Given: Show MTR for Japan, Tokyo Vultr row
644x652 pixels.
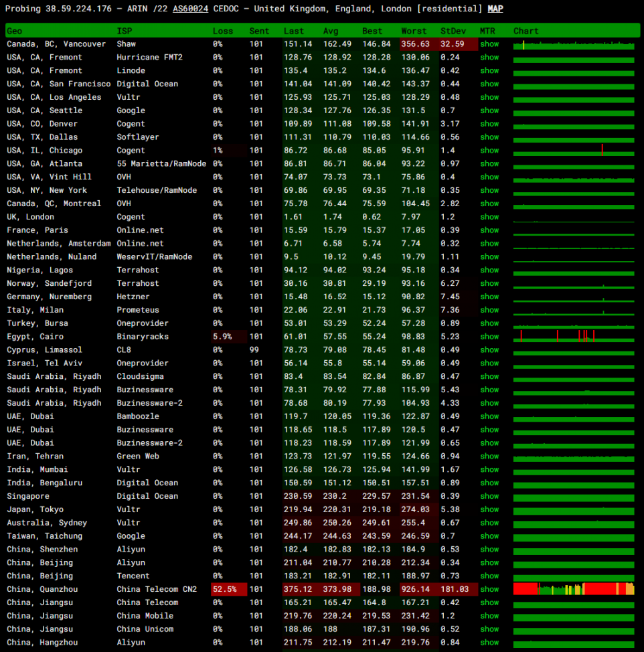Looking at the screenshot, I should [x=489, y=510].
